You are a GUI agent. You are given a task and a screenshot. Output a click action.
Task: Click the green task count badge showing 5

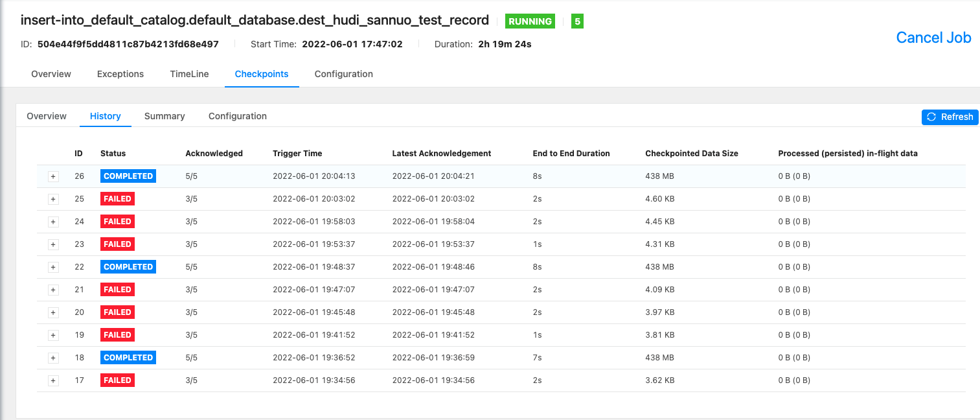click(576, 21)
